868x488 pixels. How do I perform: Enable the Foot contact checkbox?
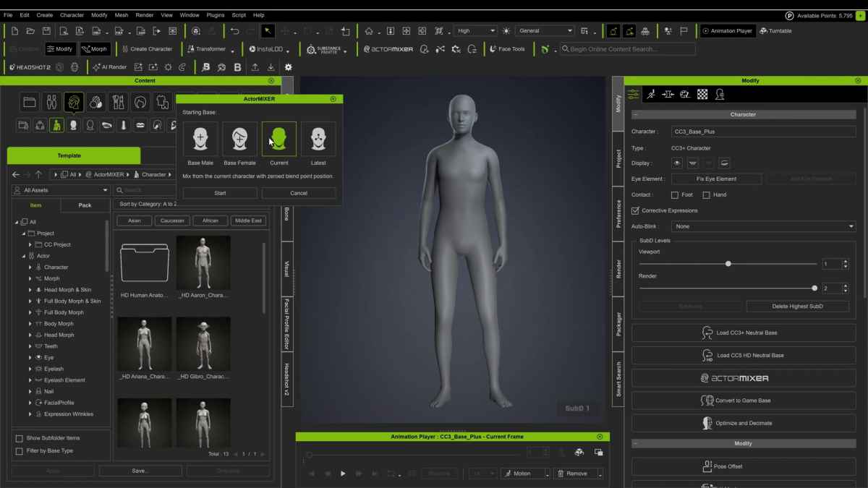coord(675,195)
